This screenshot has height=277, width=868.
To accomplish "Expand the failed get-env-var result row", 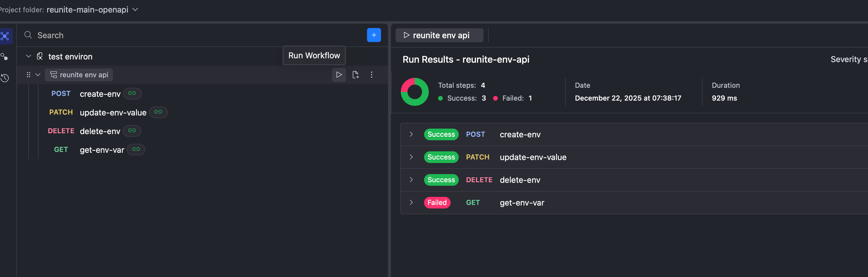I will [411, 202].
